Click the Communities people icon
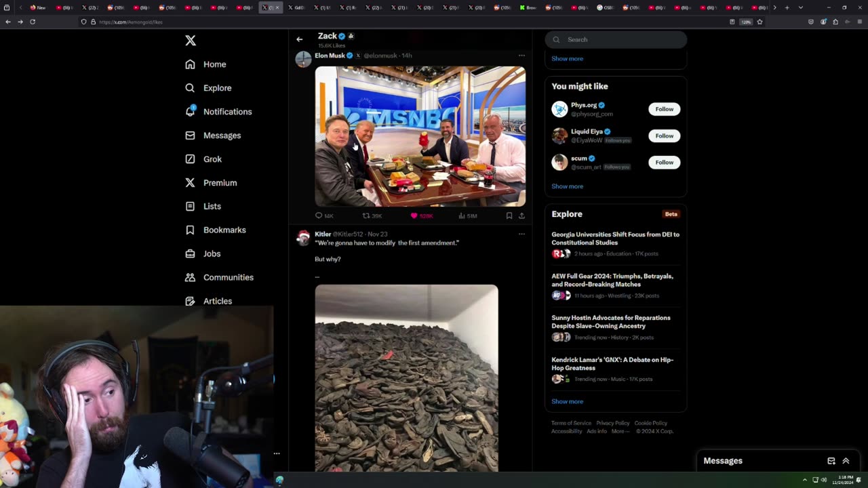868x488 pixels. tap(190, 277)
